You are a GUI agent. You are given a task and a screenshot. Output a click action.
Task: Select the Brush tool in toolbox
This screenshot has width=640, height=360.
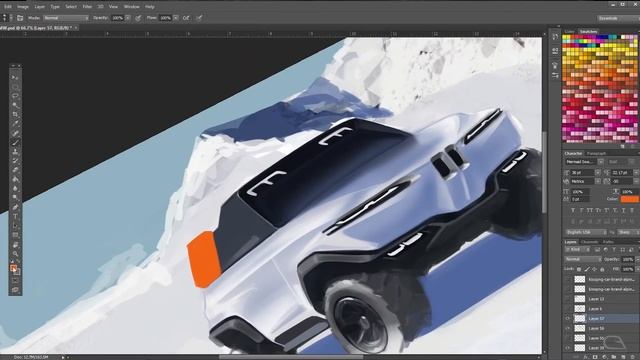tap(15, 142)
